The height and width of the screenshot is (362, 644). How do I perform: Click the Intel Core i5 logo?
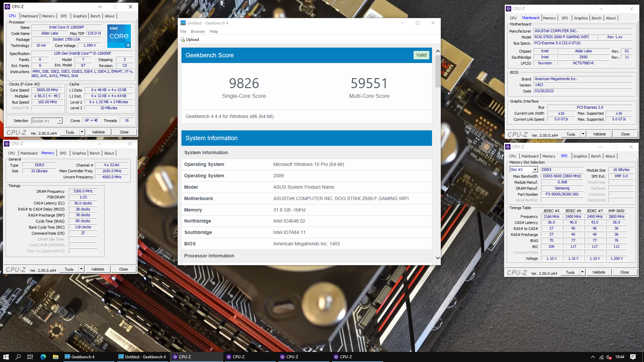119,36
